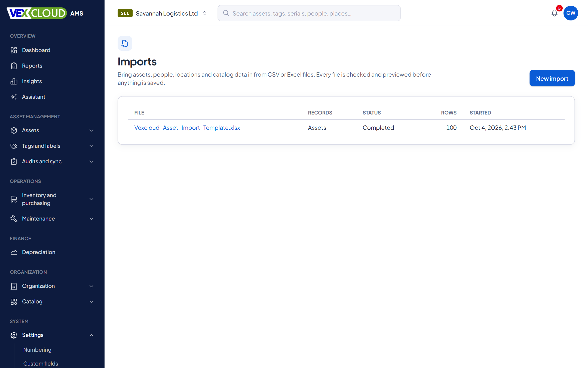Open Savannah Logistics Ltd organization switcher
Image resolution: width=588 pixels, height=368 pixels.
click(163, 13)
